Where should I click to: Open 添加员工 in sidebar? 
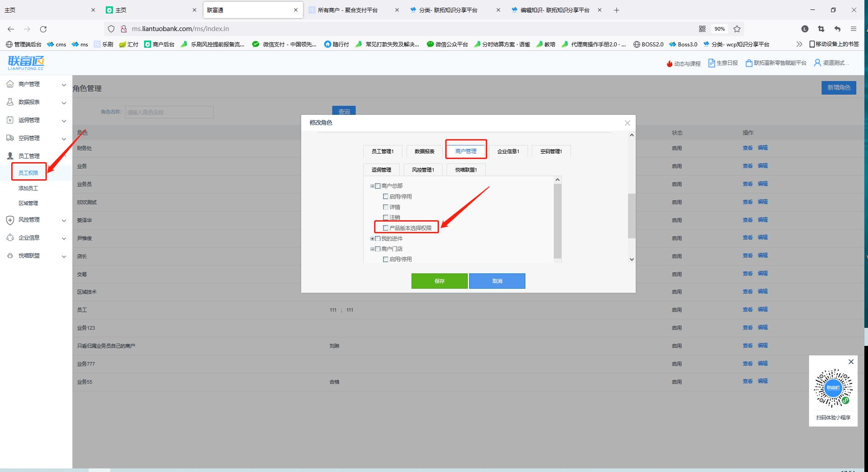28,188
